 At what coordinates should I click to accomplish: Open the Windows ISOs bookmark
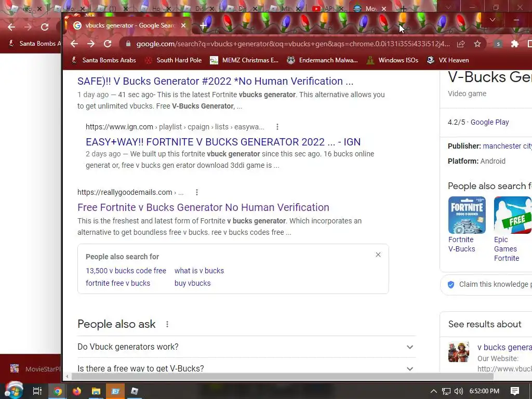point(392,60)
